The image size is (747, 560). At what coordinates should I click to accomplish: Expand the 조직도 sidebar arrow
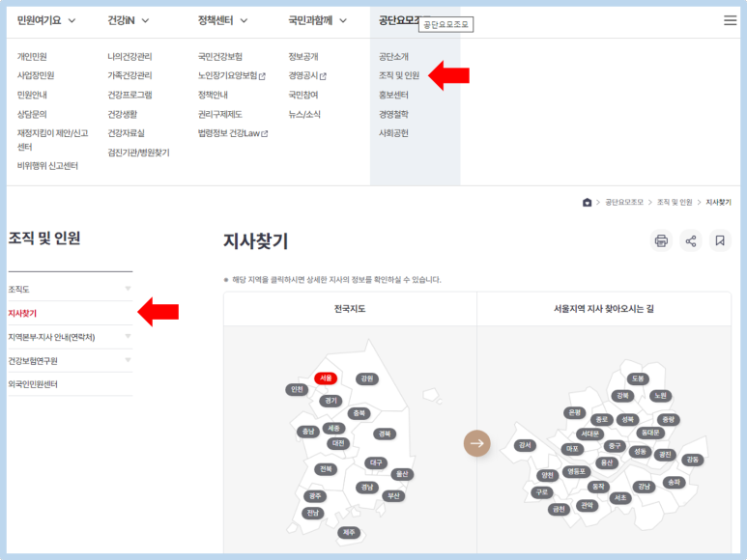(128, 289)
